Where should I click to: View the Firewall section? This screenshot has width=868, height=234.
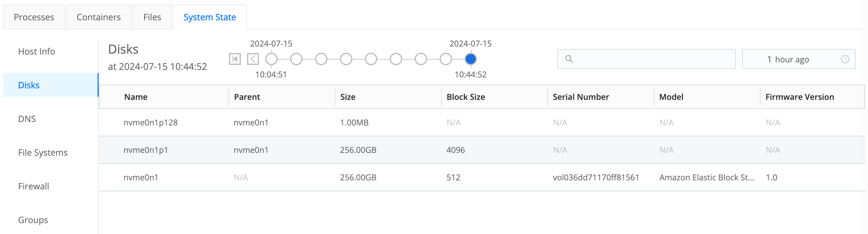click(33, 186)
